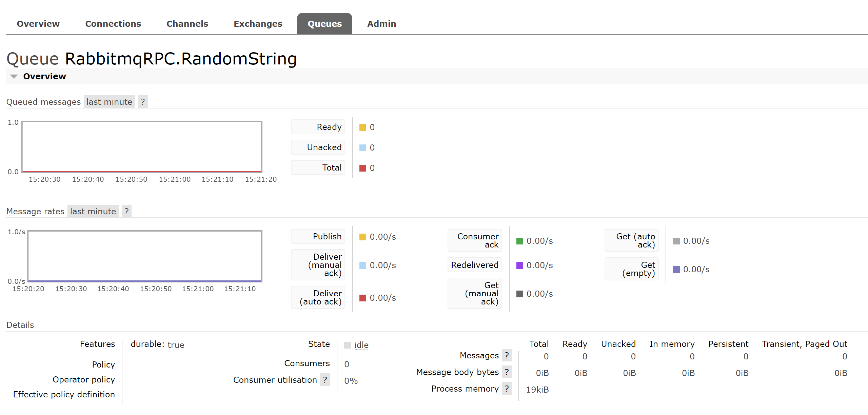Click Message body bytes help icon

507,372
